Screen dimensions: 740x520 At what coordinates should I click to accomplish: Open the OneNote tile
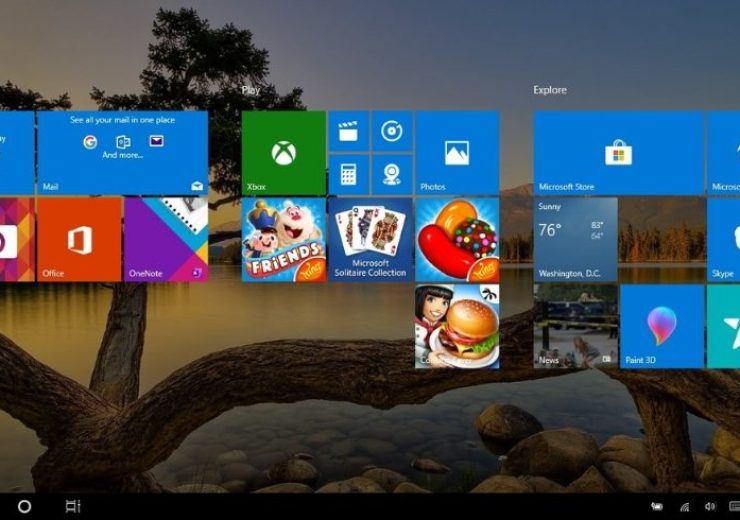tap(166, 239)
